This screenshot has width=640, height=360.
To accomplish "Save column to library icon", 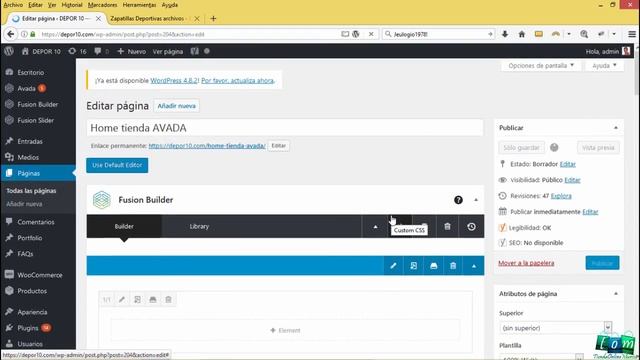I will (153, 300).
